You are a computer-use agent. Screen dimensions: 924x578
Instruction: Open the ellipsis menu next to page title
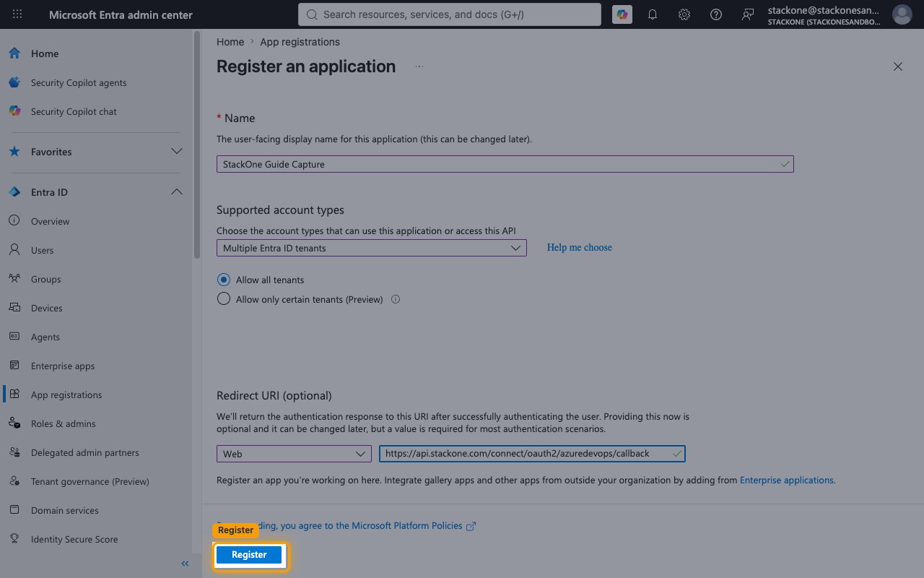coord(419,66)
